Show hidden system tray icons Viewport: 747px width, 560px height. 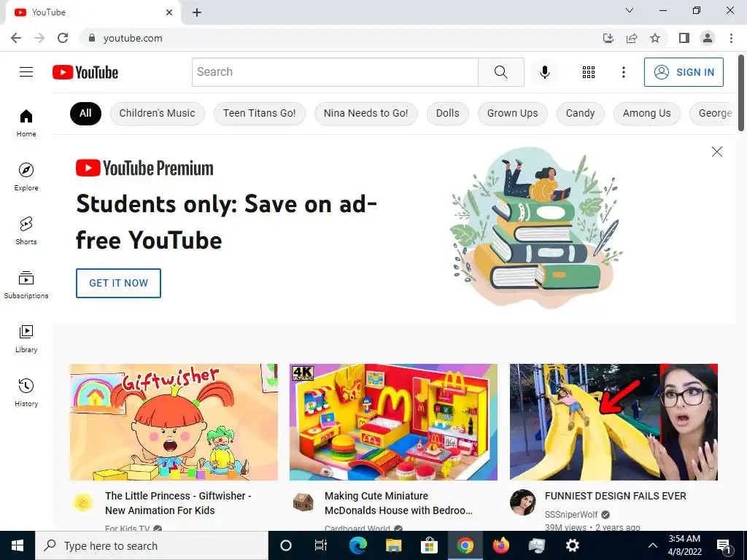coord(653,545)
